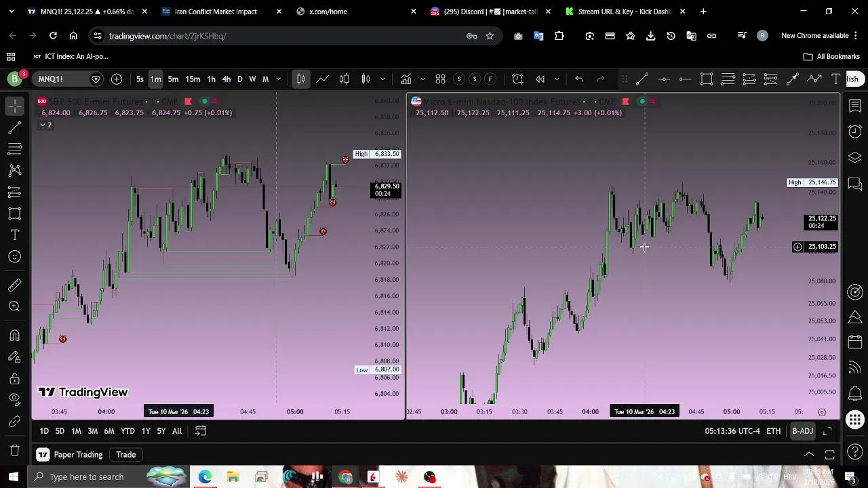Switch to the 5s timeframe
The image size is (868, 488).
[140, 79]
